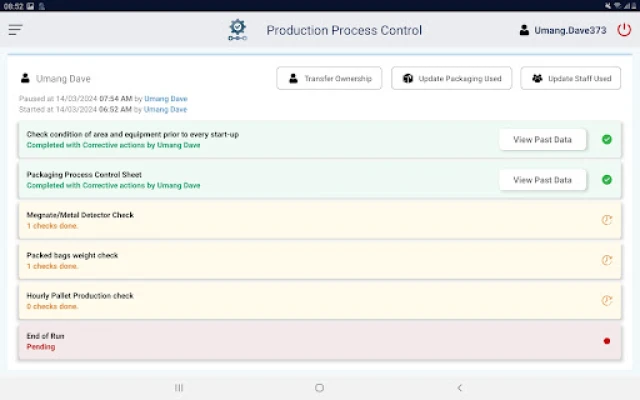Image resolution: width=640 pixels, height=400 pixels.
Task: Follow the Umang Dave link in Paused line
Action: tap(165, 99)
